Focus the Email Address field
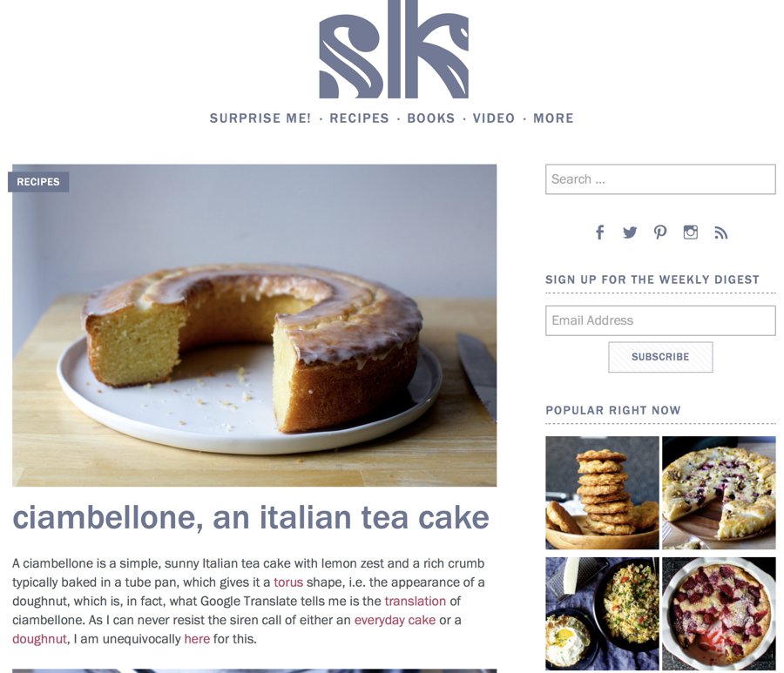 [660, 320]
